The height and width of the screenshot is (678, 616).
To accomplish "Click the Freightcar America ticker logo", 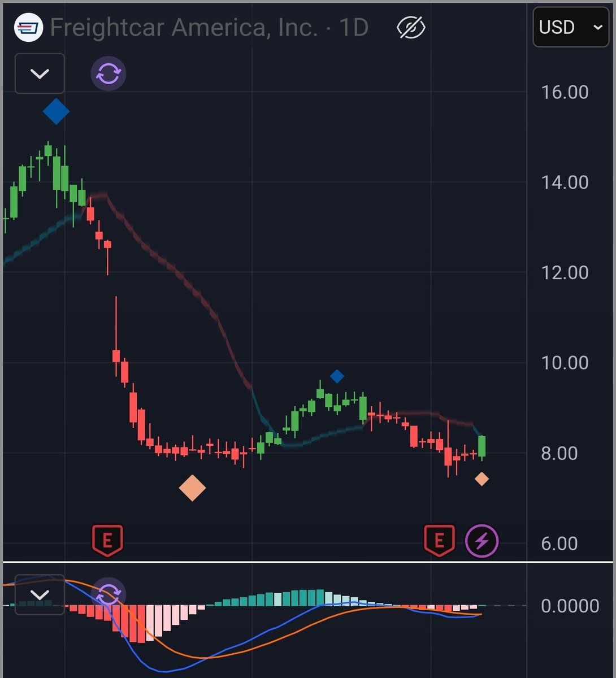I will pyautogui.click(x=28, y=27).
